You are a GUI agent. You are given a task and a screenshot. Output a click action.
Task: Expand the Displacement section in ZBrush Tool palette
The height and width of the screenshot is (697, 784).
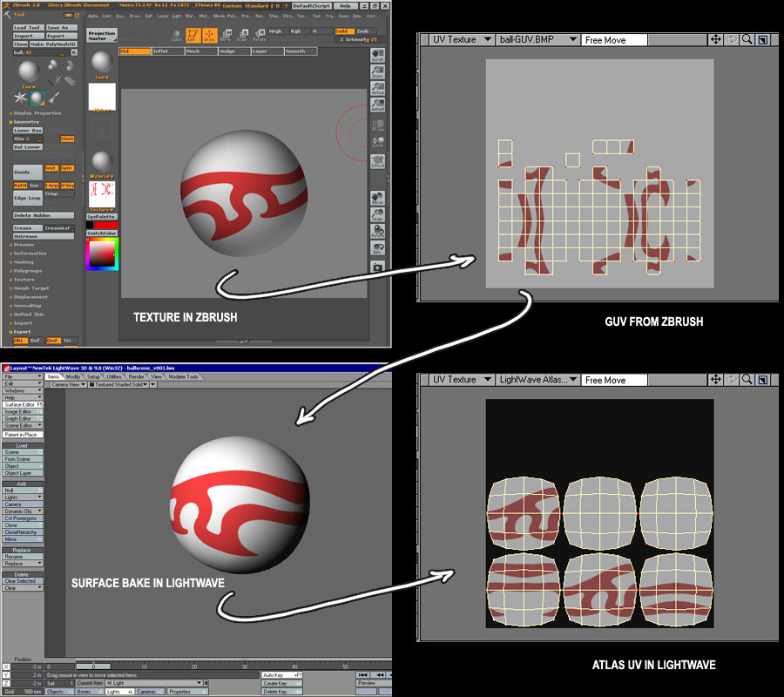(30, 297)
